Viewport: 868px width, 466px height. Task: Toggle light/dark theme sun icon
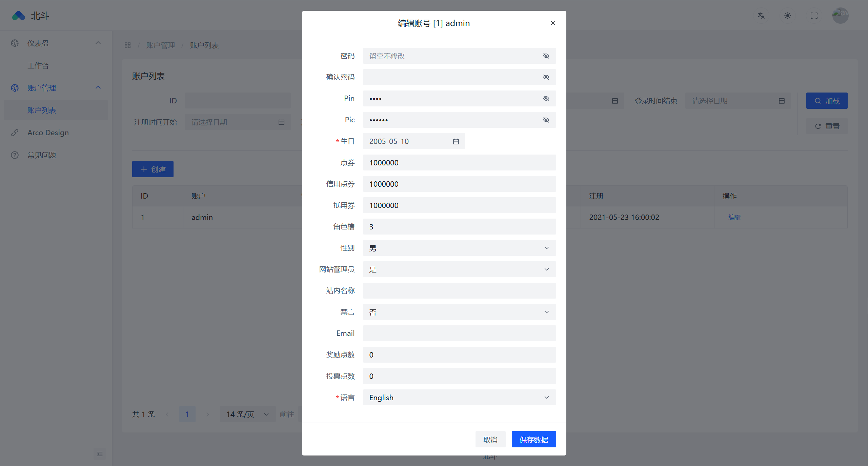click(787, 16)
